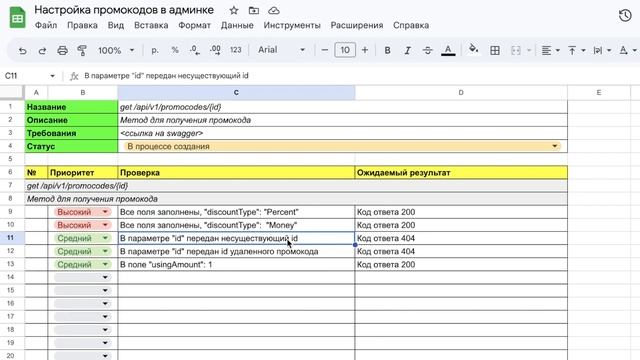The image size is (640, 360).
Task: Open fill color picker
Action: (473, 49)
